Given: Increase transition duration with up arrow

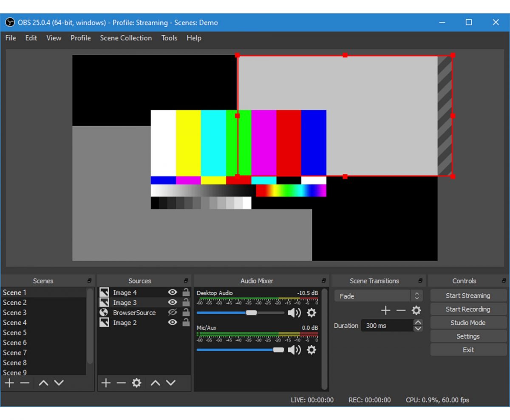Looking at the screenshot, I should tap(418, 323).
